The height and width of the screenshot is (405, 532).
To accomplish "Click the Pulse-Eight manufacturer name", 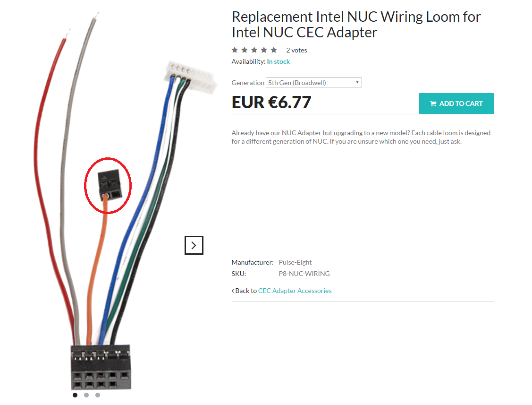I will pyautogui.click(x=295, y=262).
